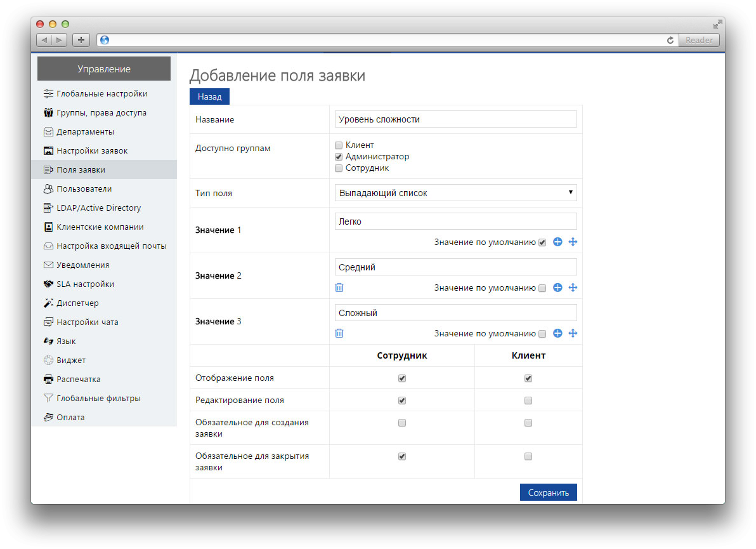This screenshot has width=756, height=549.
Task: Click the Incoming mail setup icon
Action: [x=48, y=246]
